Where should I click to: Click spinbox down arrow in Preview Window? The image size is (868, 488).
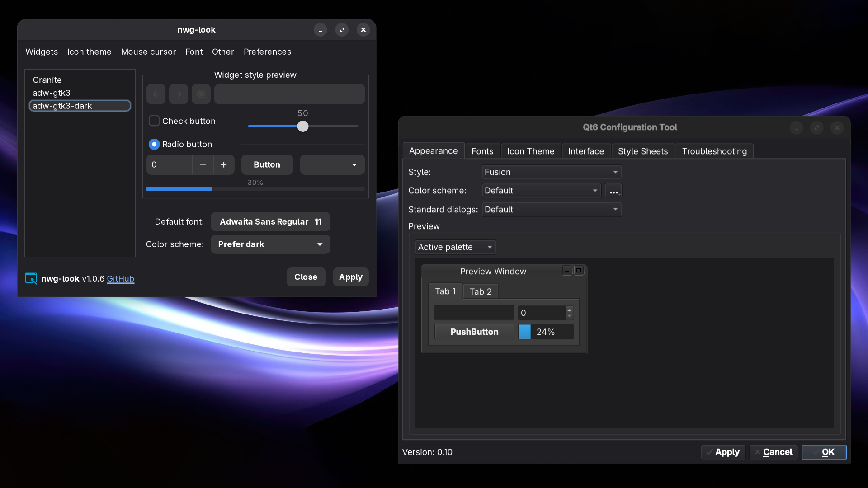[570, 316]
